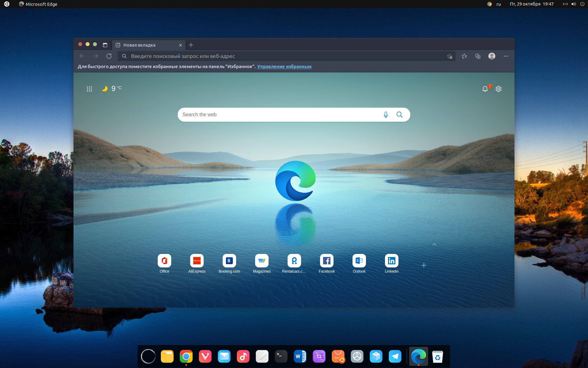
Task: Open the app launcher grid icon
Action: tap(89, 89)
